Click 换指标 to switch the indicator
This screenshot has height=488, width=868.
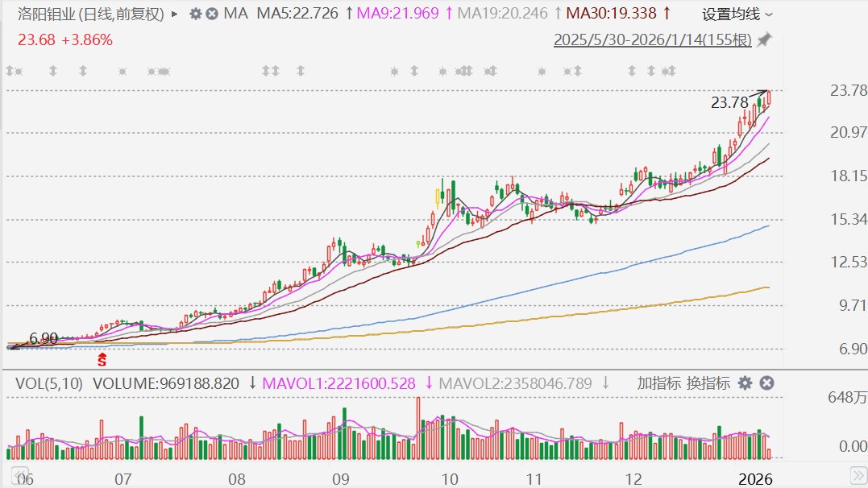click(x=708, y=383)
